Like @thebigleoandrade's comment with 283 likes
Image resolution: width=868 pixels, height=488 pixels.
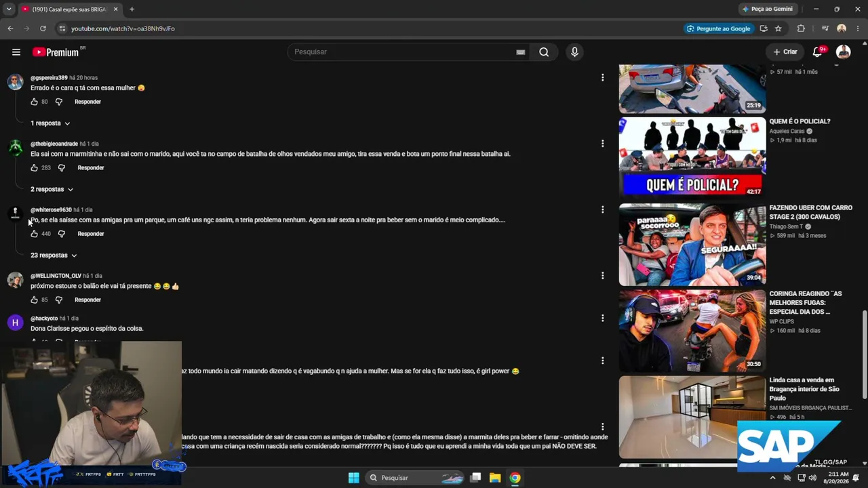pyautogui.click(x=34, y=168)
